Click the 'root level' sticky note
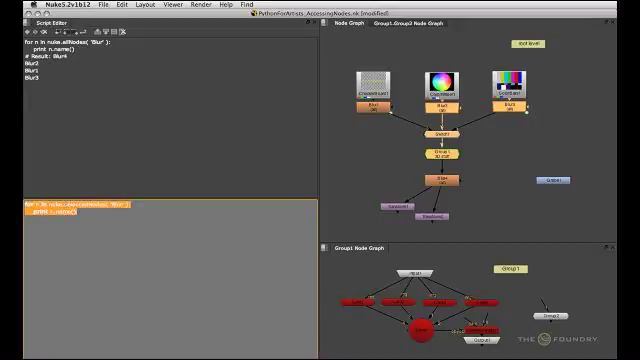The width and height of the screenshot is (640, 360). click(528, 44)
